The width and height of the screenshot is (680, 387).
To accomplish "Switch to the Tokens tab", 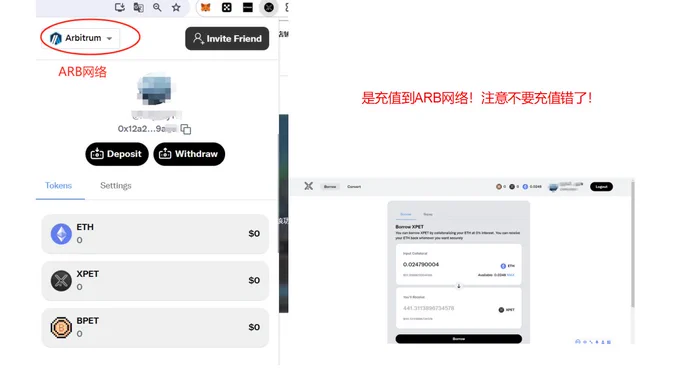I will pyautogui.click(x=59, y=186).
